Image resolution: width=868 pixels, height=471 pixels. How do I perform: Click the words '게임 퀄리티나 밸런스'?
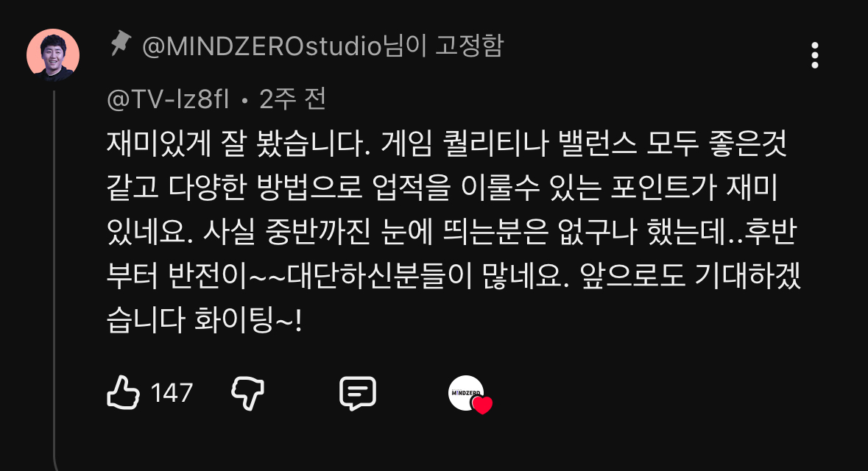(509, 144)
